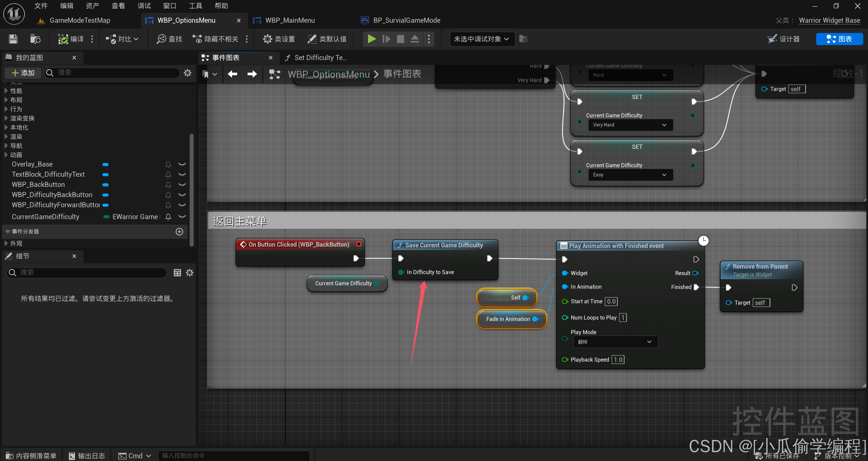Click the 编译 compile button
The width and height of the screenshot is (868, 461).
[x=71, y=39]
